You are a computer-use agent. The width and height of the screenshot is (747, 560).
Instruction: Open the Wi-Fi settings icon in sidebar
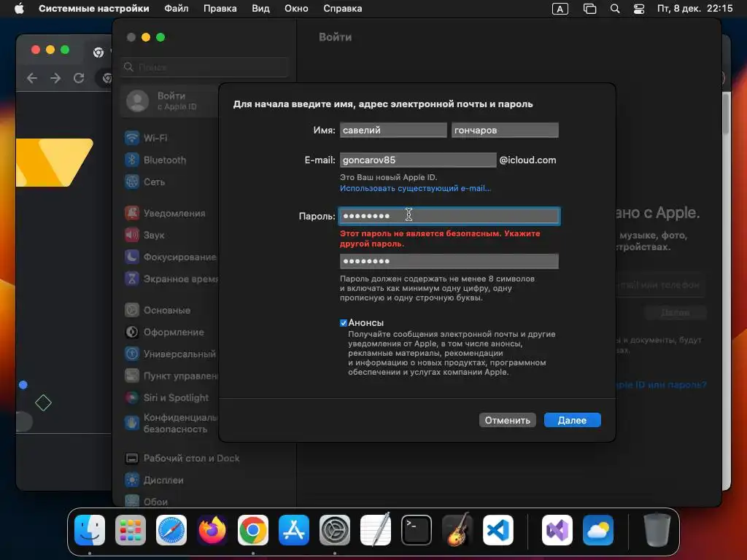[132, 138]
